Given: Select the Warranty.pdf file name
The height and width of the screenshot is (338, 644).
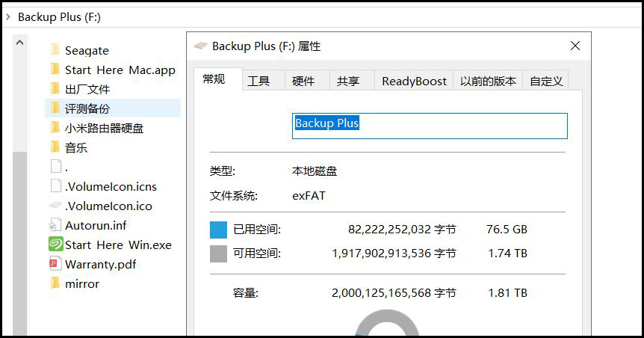Looking at the screenshot, I should point(101,265).
